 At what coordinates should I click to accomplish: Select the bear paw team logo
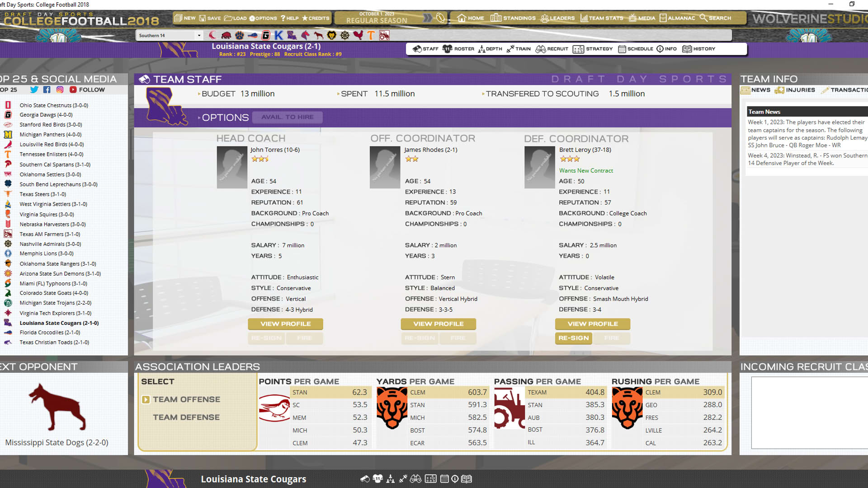coord(240,35)
